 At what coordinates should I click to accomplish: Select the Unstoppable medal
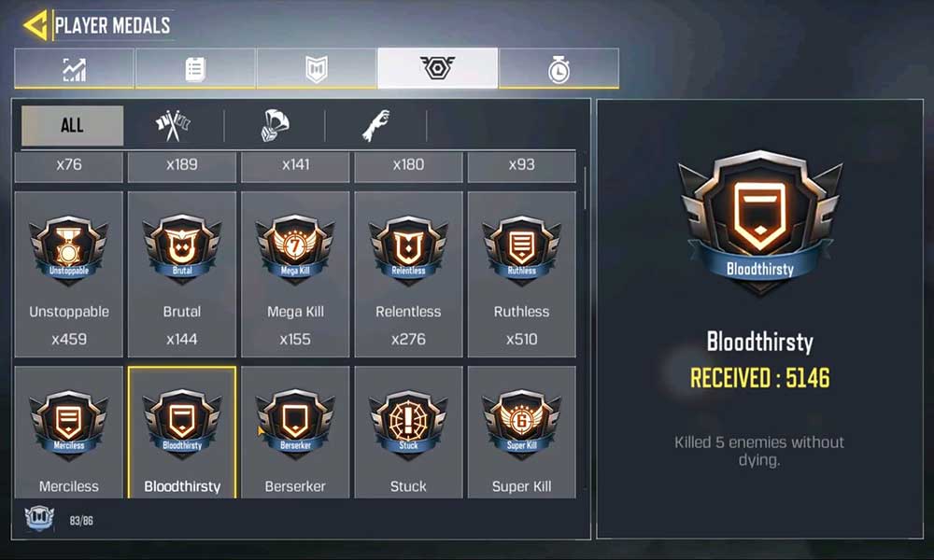point(69,274)
